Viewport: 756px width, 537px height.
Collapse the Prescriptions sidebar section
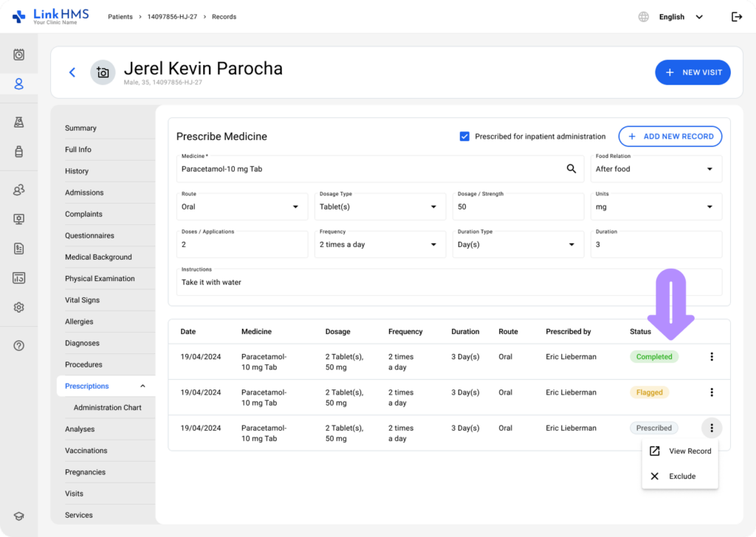click(142, 387)
